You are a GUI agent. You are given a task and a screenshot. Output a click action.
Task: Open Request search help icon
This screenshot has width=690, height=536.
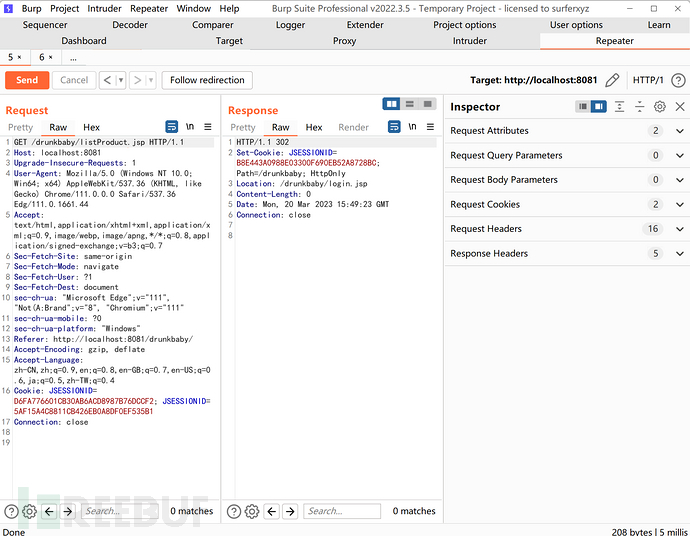click(x=11, y=511)
